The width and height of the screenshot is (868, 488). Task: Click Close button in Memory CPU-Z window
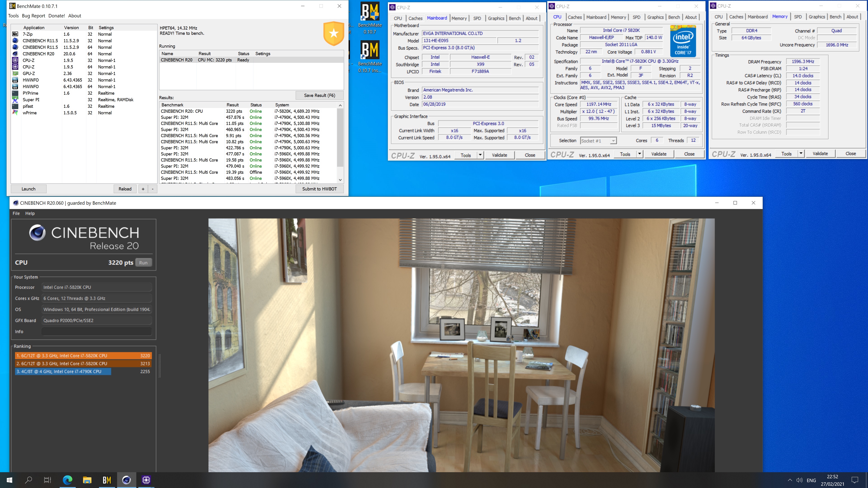click(850, 154)
